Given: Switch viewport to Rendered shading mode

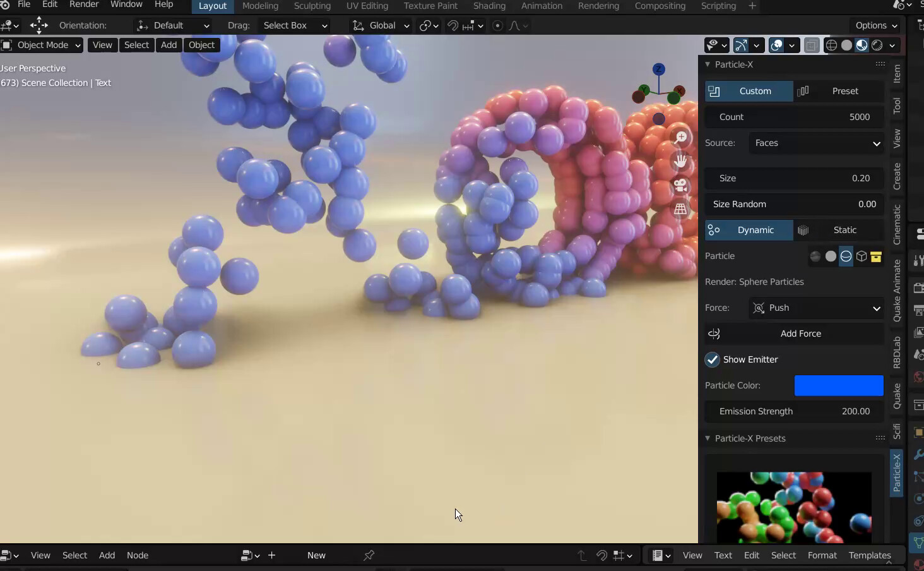Looking at the screenshot, I should click(x=877, y=45).
